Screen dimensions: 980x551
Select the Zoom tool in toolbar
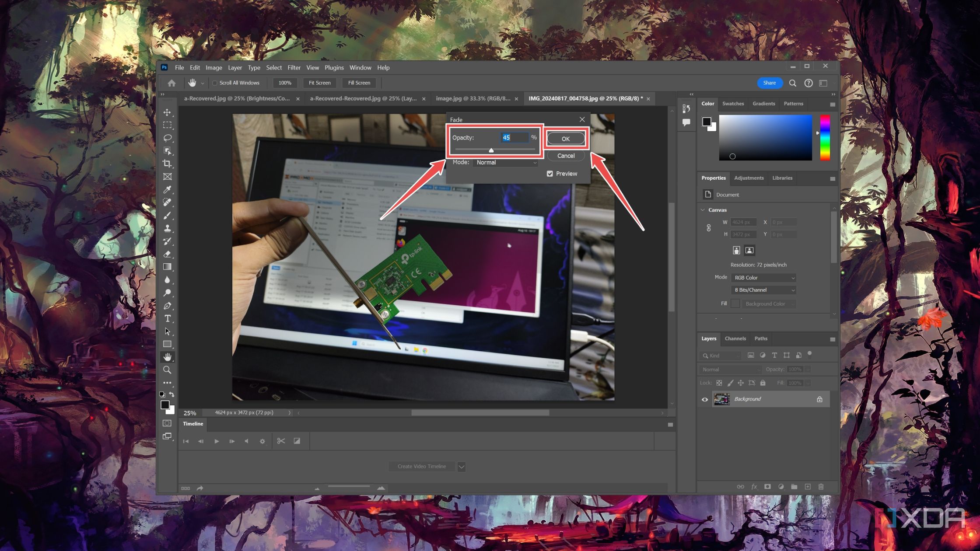tap(167, 370)
